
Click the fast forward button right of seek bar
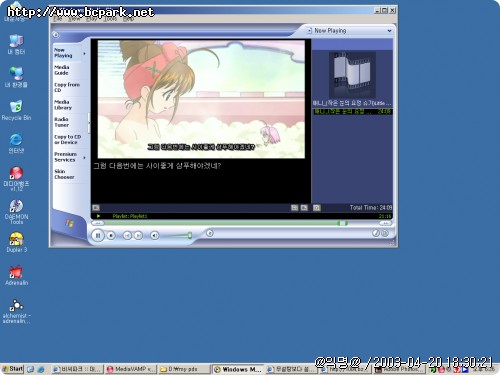coord(386,223)
